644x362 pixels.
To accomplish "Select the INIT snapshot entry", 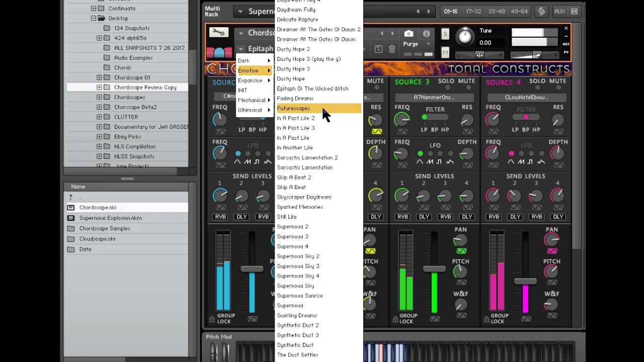I will pos(254,90).
